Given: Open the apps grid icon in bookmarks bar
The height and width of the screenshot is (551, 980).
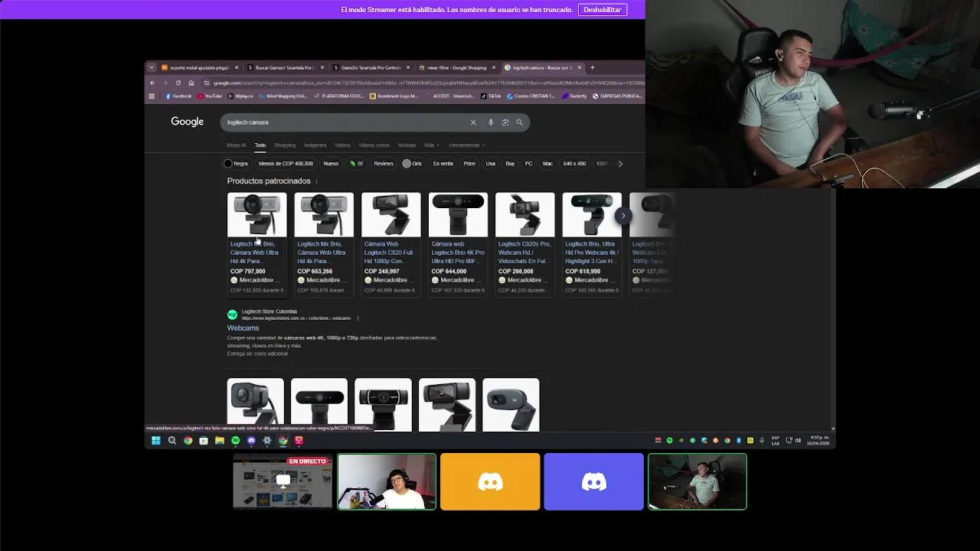Looking at the screenshot, I should click(152, 96).
